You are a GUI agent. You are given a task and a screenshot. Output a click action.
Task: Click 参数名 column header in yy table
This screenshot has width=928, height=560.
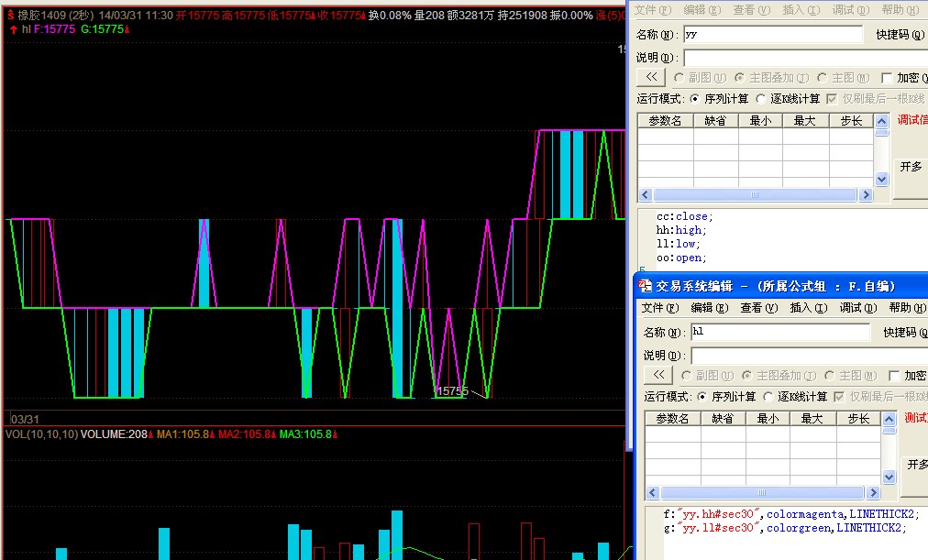click(x=665, y=121)
